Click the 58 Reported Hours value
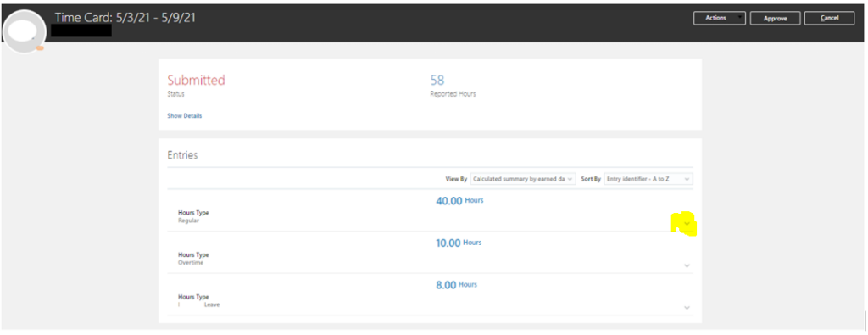The image size is (868, 335). 437,81
